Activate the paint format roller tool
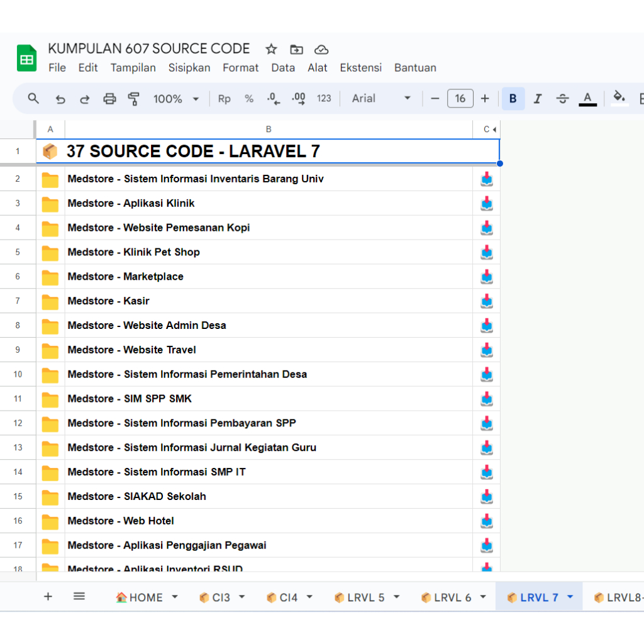This screenshot has width=644, height=644. 133,99
